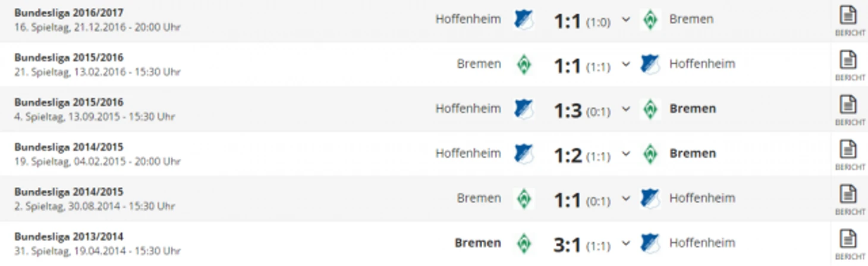Image resolution: width=868 pixels, height=266 pixels.
Task: Click Hoffenheim crest in the 21.12.2016 match
Action: pyautogui.click(x=524, y=20)
